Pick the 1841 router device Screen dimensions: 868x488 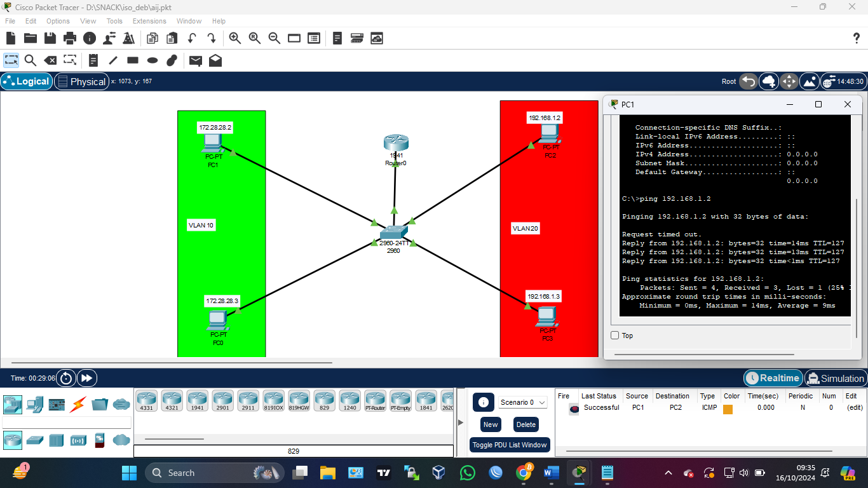[x=426, y=401]
